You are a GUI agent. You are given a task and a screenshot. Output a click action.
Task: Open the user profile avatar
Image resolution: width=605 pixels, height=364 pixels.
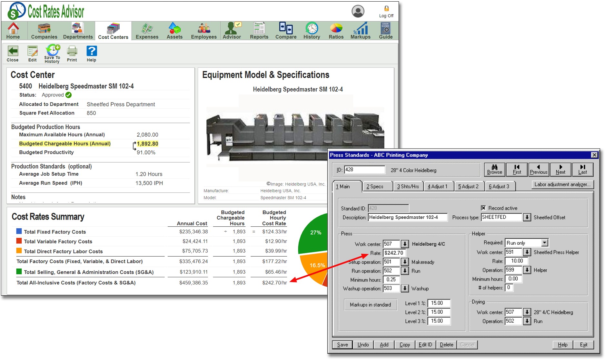point(358,11)
